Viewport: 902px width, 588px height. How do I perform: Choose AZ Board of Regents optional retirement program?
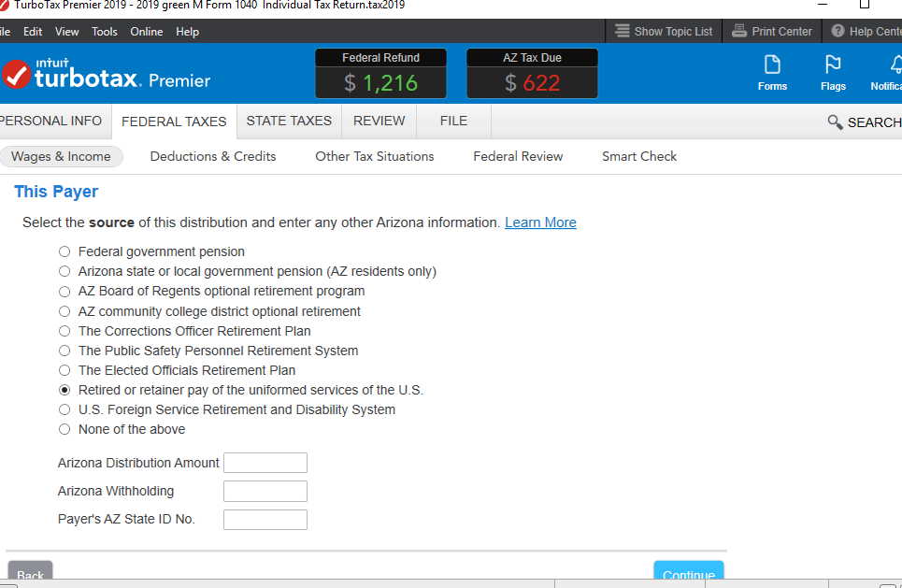coord(64,291)
